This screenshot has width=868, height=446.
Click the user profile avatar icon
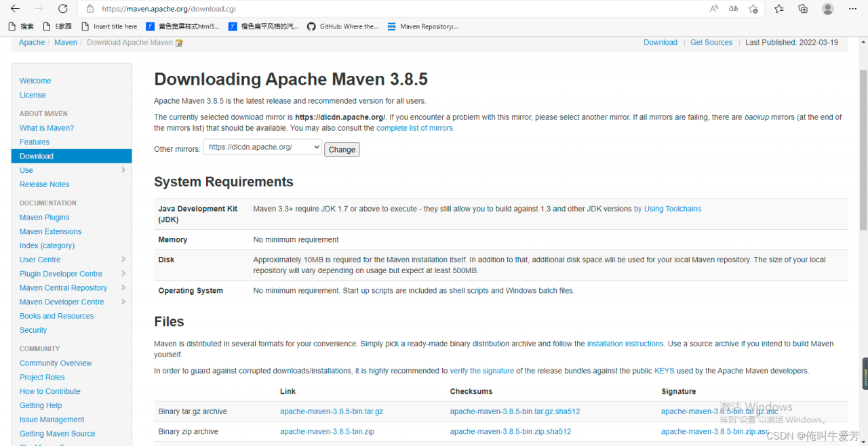click(x=827, y=9)
